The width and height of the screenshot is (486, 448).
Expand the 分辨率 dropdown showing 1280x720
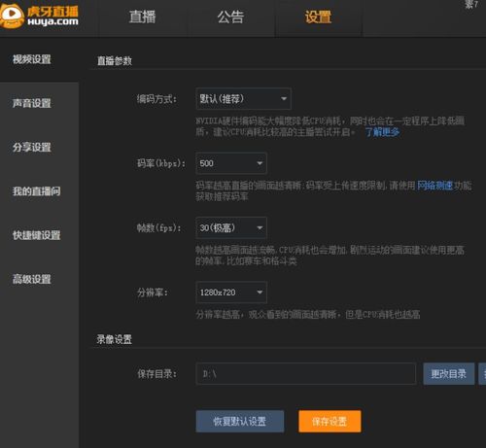[231, 293]
